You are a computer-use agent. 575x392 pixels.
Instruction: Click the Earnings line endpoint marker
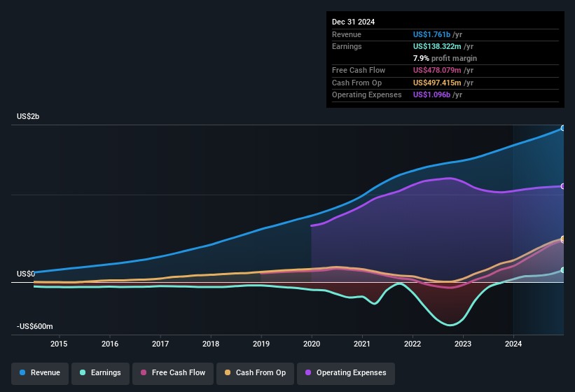pos(563,270)
